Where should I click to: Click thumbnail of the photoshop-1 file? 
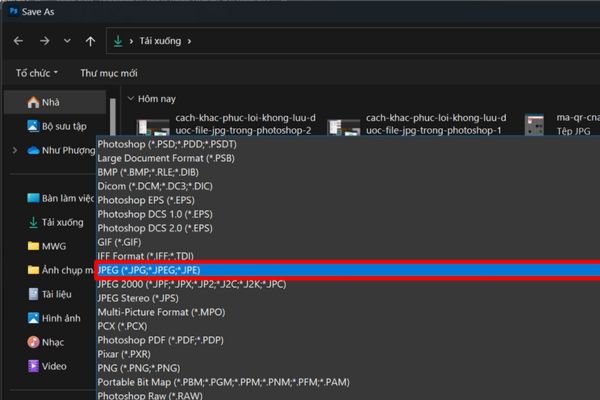pyautogui.click(x=344, y=127)
